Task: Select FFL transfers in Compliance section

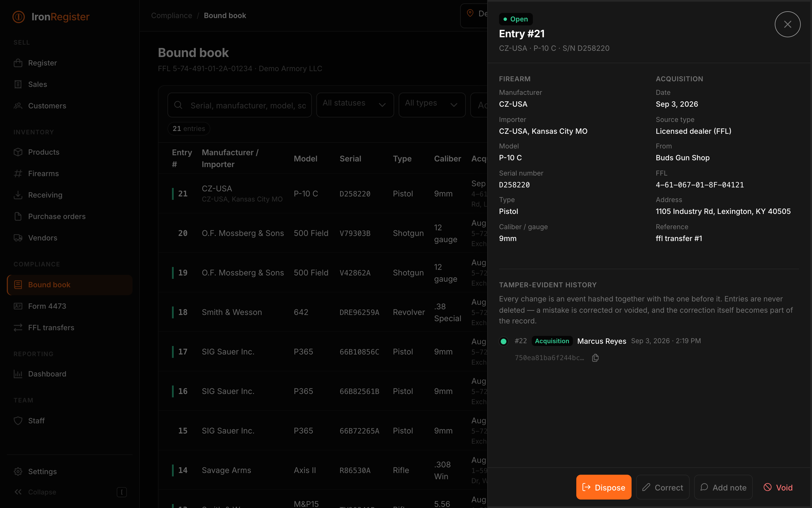Action: coord(69,328)
